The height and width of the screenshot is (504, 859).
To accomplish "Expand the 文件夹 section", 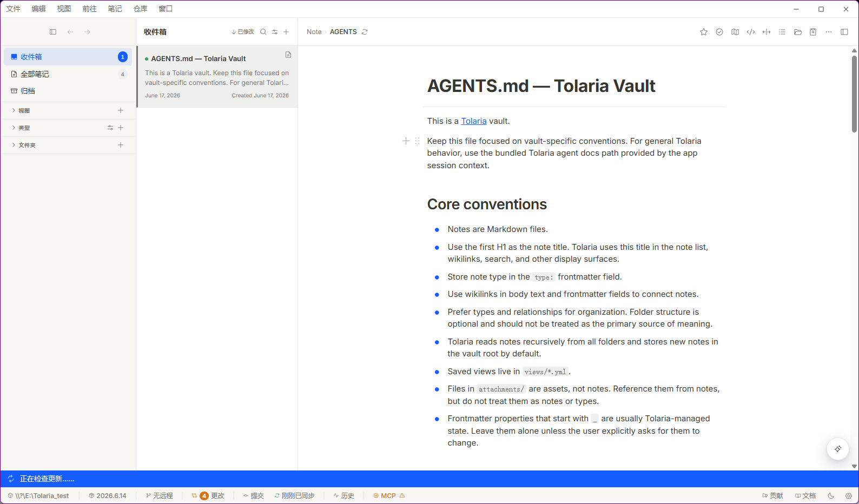I will (24, 145).
